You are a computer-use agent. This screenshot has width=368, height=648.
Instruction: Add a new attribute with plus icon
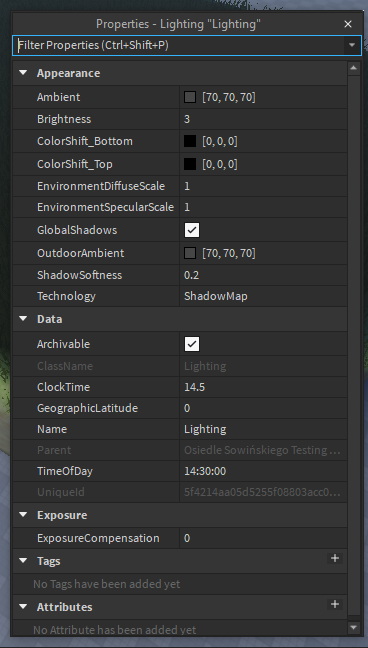pos(335,604)
